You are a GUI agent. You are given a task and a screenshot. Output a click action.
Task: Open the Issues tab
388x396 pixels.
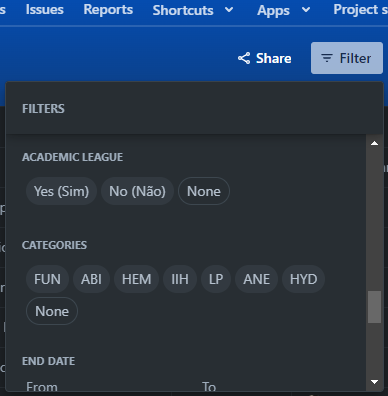point(44,10)
